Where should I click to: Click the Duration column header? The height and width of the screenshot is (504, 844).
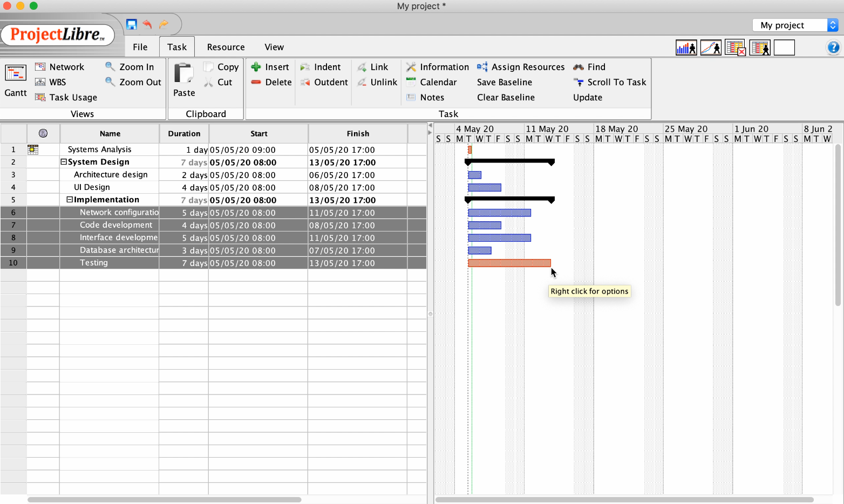184,134
